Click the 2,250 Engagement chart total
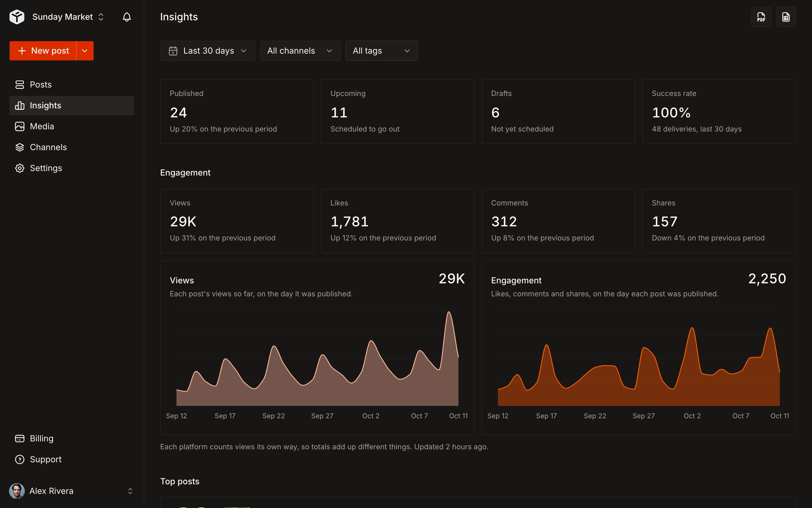Viewport: 812px width, 508px height. pyautogui.click(x=767, y=279)
